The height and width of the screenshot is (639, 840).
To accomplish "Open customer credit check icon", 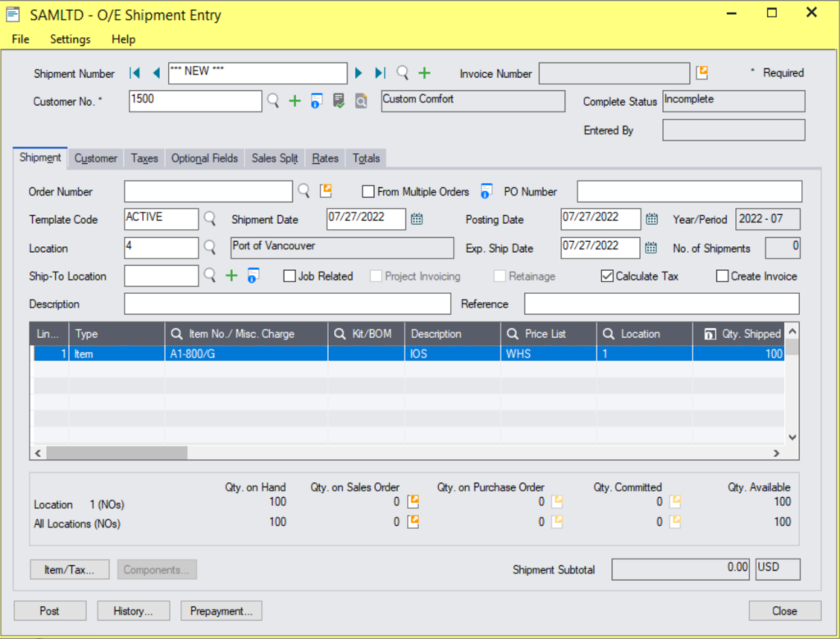I will point(339,101).
